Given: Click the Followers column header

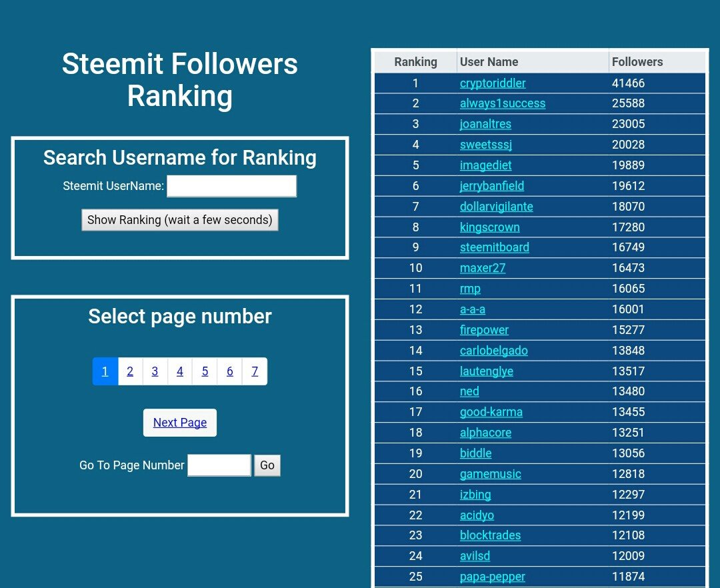Looking at the screenshot, I should click(x=637, y=62).
